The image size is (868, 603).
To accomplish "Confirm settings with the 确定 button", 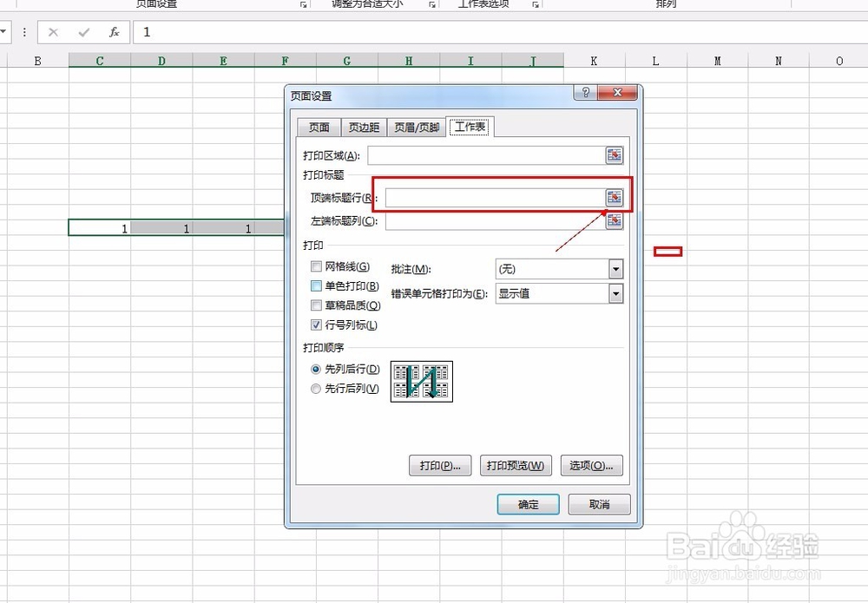I will click(528, 504).
